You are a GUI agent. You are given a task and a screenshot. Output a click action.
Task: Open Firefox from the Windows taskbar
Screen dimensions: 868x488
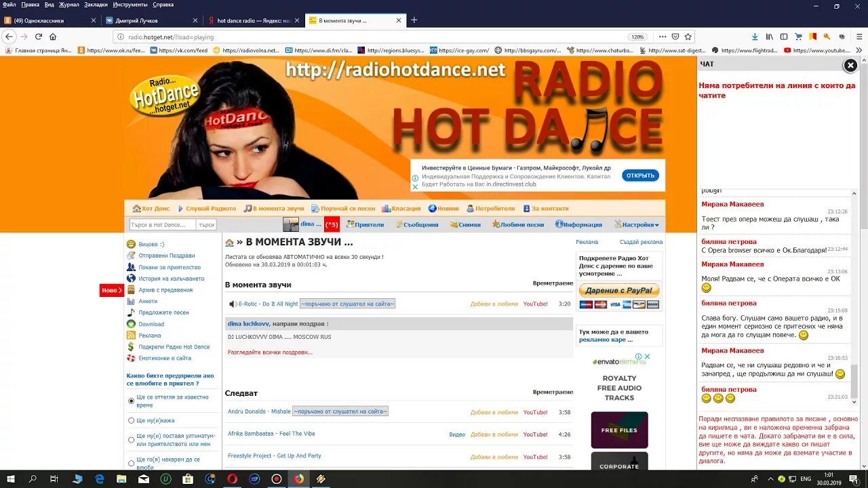pyautogui.click(x=298, y=479)
